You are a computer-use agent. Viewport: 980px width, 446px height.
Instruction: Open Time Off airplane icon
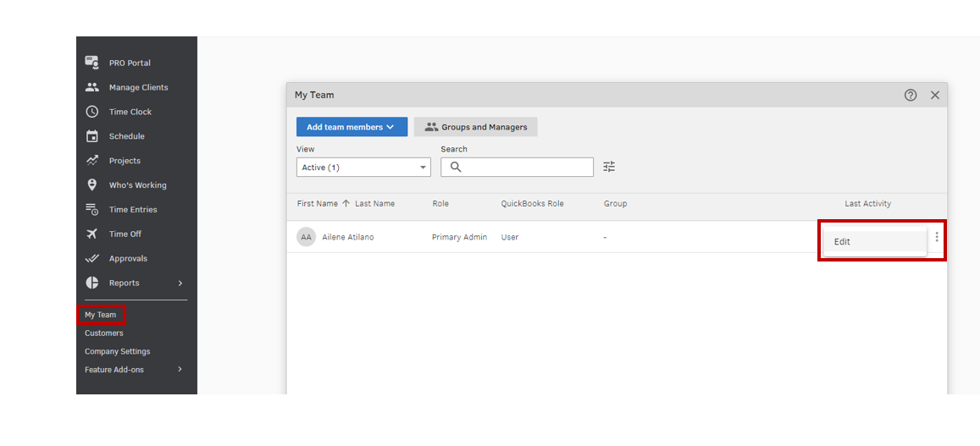pos(92,234)
